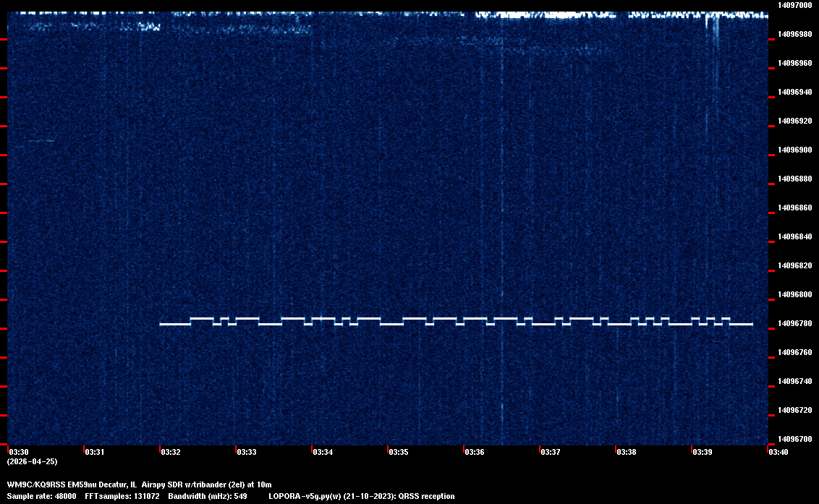The image size is (819, 504).
Task: Click the 14096700 frequency label
Action: pyautogui.click(x=794, y=438)
